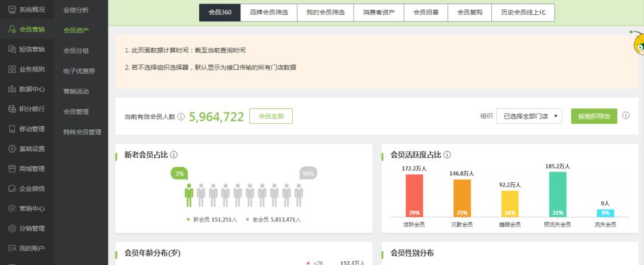This screenshot has width=644, height=265.
Task: Click the 积分银行 sidebar icon
Action: point(13,109)
